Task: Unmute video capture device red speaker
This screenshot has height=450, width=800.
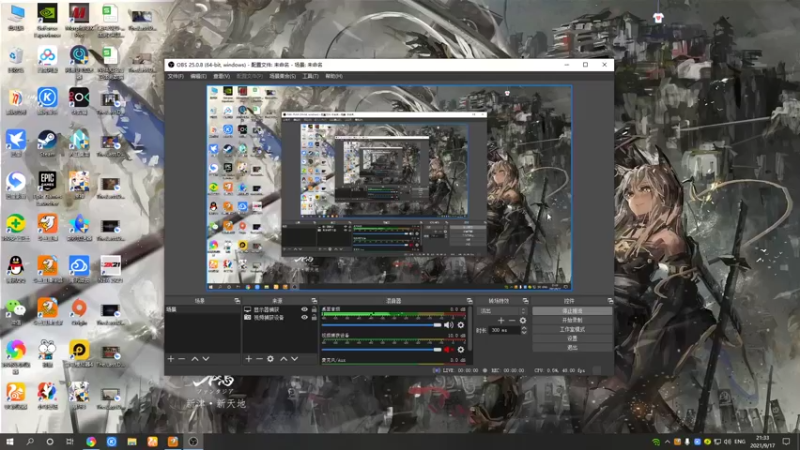Action: click(x=448, y=349)
